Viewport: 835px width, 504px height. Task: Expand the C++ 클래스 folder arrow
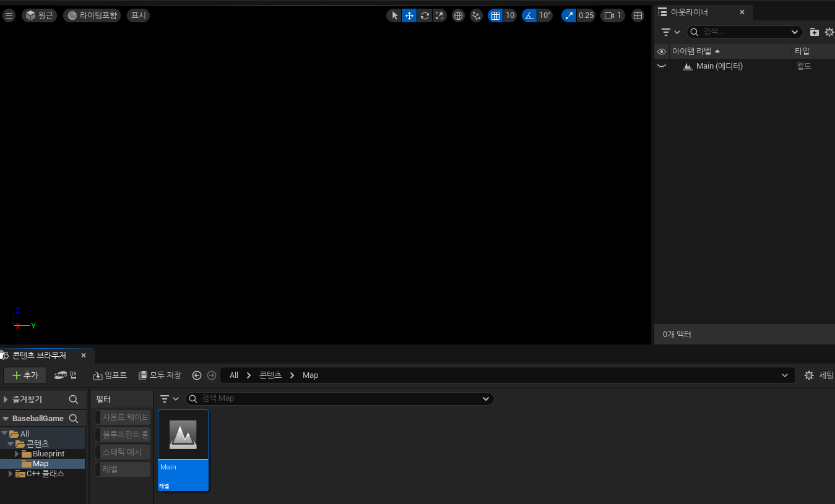coord(11,474)
